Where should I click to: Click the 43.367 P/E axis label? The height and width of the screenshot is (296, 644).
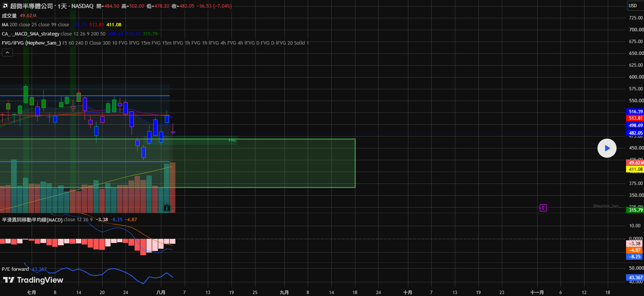(635, 278)
